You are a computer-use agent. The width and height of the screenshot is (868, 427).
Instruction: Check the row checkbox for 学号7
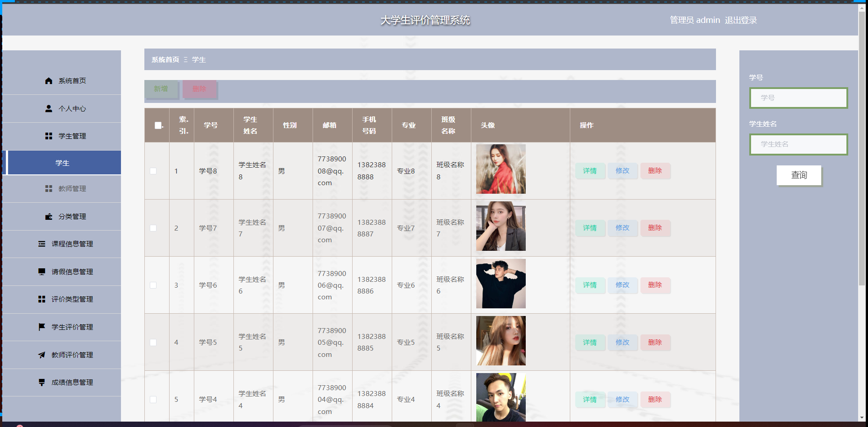tap(153, 228)
